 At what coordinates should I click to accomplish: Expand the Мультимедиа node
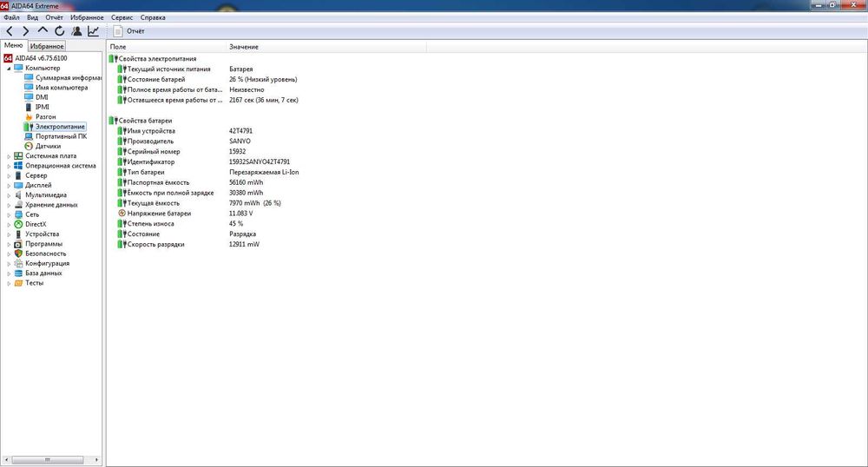point(9,195)
